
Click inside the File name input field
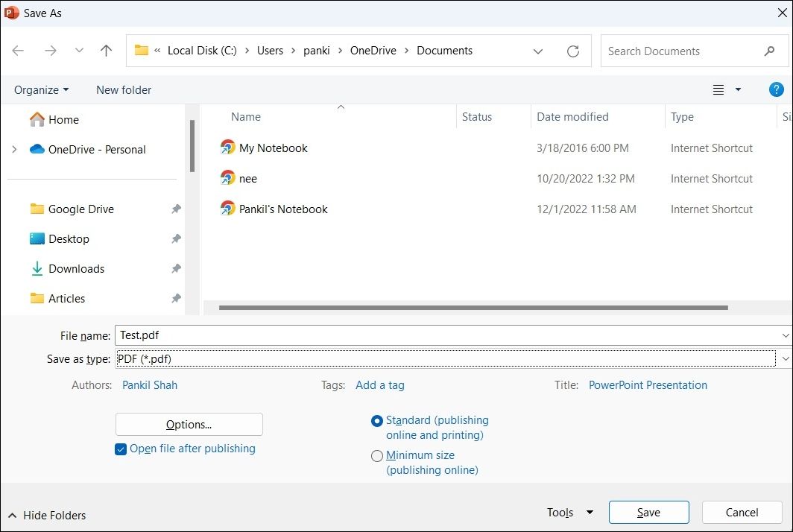click(x=298, y=335)
